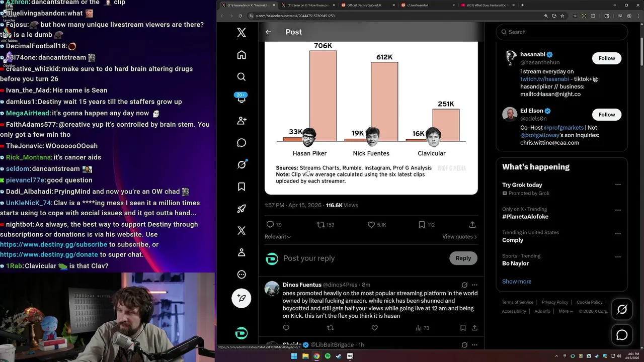Open more options for Comply trend
Screen dimensions: 644x362
618,233
